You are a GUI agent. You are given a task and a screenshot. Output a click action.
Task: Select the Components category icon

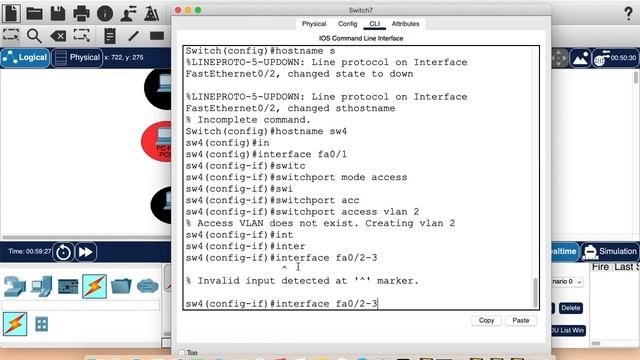(x=68, y=287)
